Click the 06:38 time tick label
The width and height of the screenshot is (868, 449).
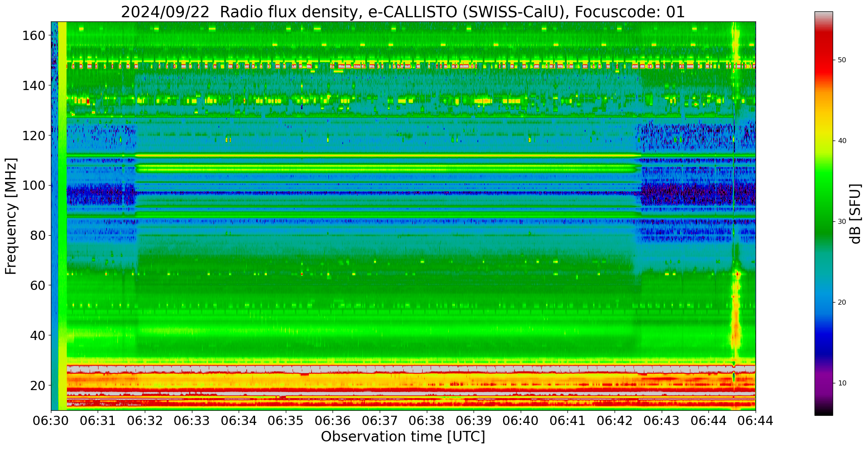[427, 421]
